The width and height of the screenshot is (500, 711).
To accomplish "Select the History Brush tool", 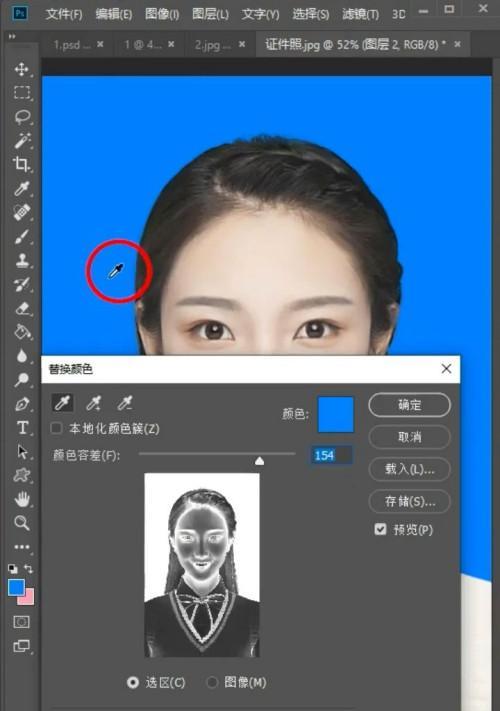I will coord(21,284).
